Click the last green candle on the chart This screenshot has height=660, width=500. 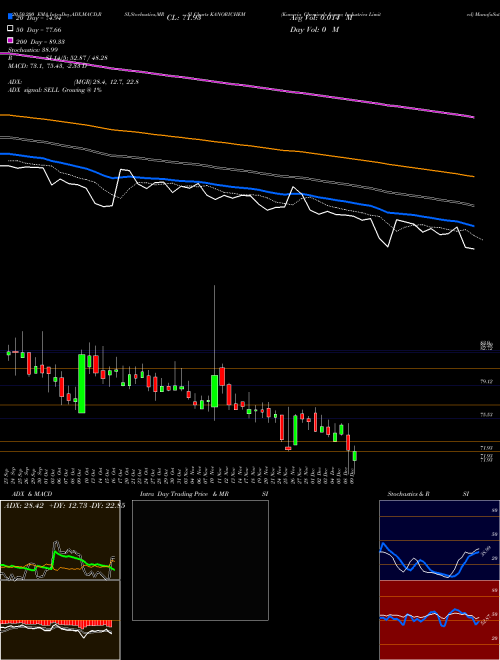[355, 456]
